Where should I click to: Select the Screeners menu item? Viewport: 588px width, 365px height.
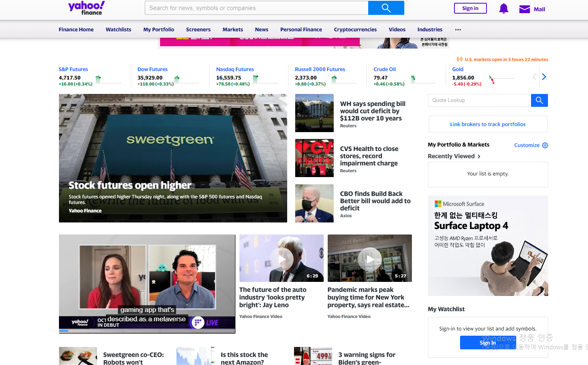[x=198, y=30]
